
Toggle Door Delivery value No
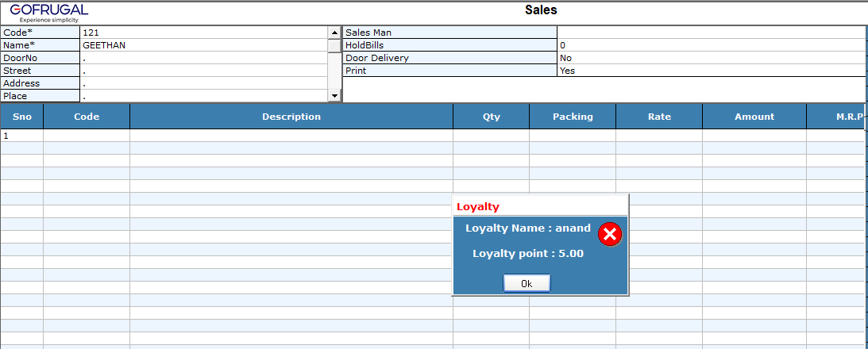(711, 58)
